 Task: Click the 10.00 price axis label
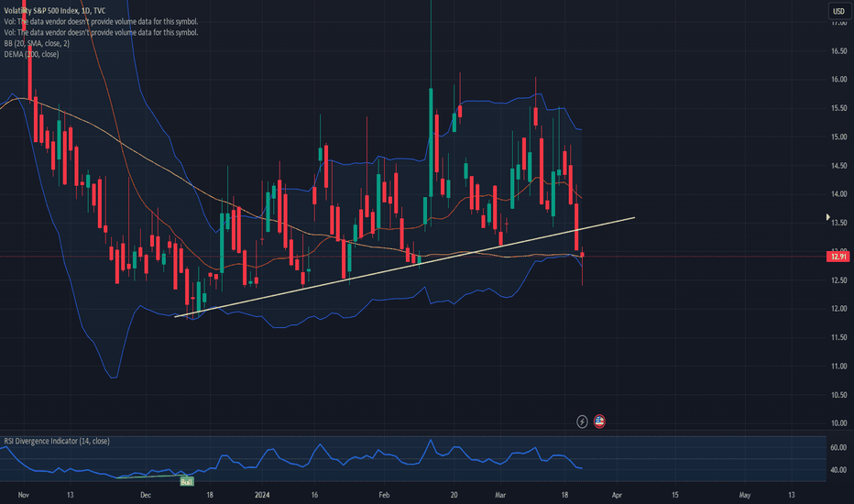[838, 422]
